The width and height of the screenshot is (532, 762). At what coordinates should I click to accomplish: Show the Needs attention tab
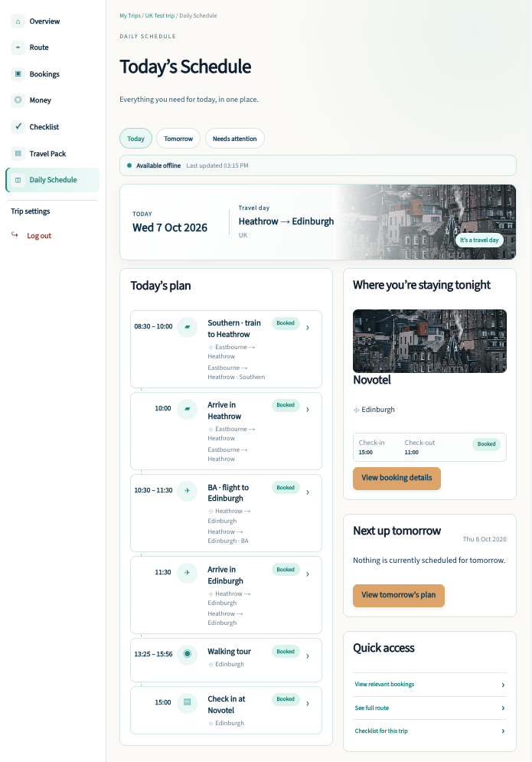(235, 139)
